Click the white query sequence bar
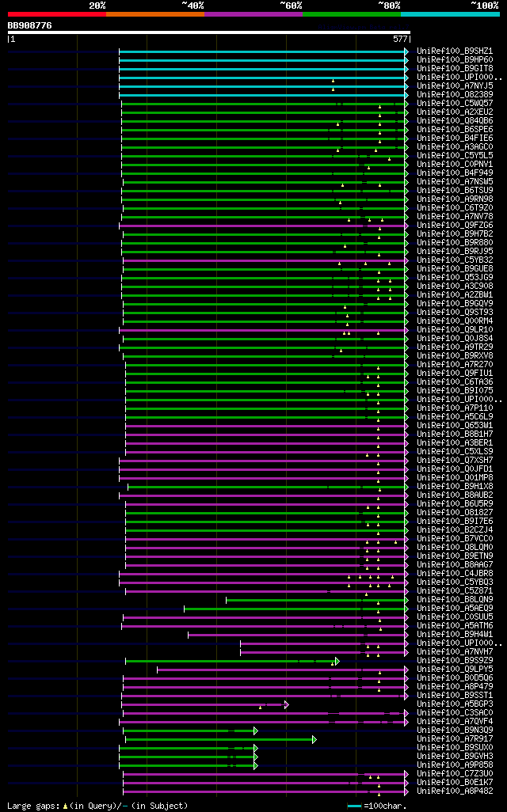The width and height of the screenshot is (507, 812). click(209, 32)
